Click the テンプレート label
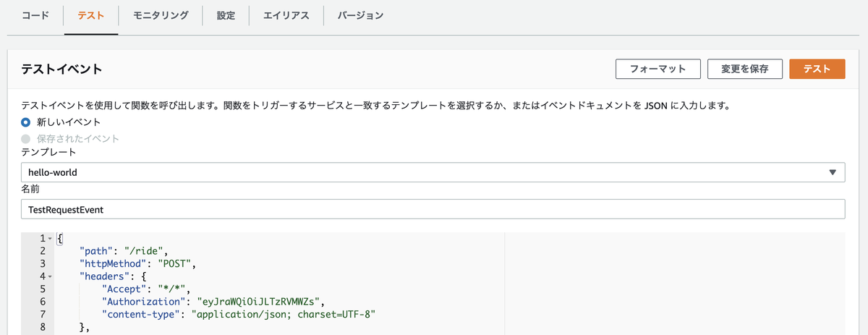Viewport: 868px width, 335px height. click(x=48, y=153)
